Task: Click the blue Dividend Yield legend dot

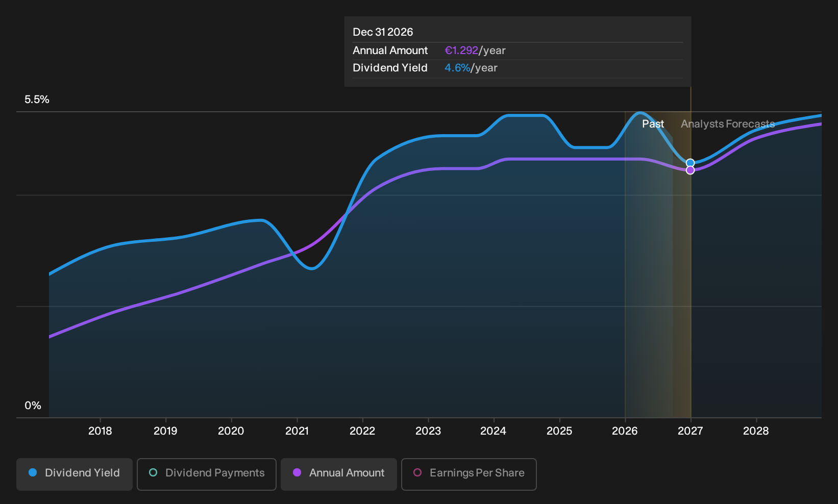Action: point(33,473)
